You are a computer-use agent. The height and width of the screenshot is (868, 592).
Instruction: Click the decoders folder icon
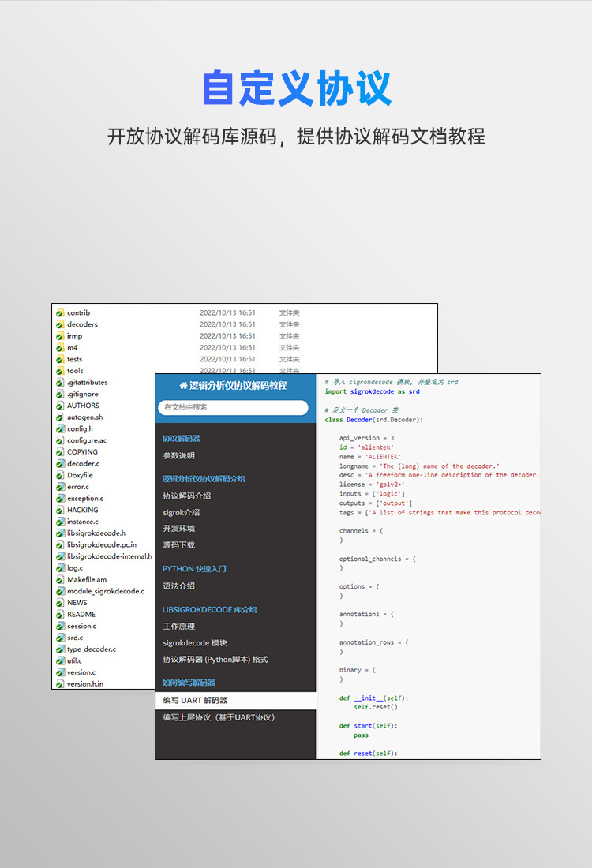click(x=60, y=324)
